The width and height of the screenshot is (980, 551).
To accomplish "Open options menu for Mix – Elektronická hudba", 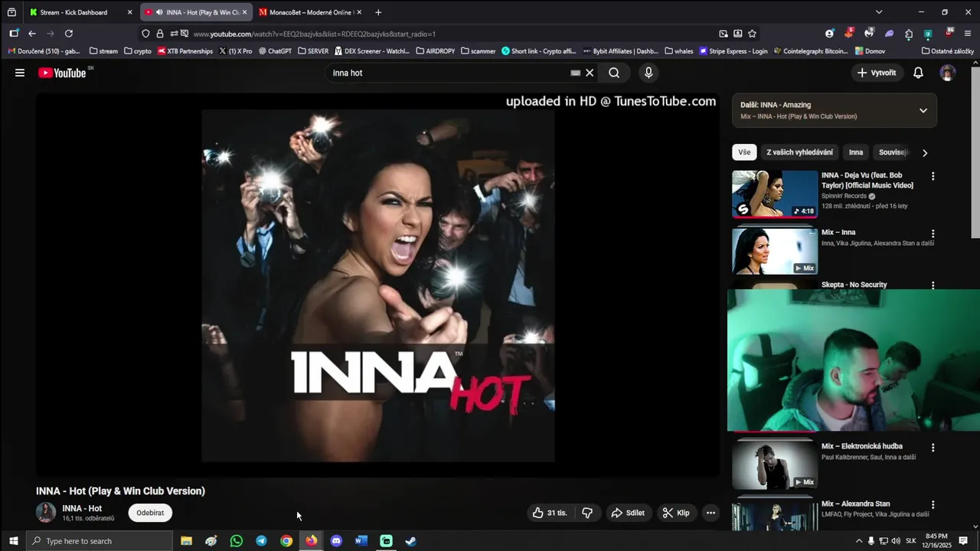I will tap(933, 448).
